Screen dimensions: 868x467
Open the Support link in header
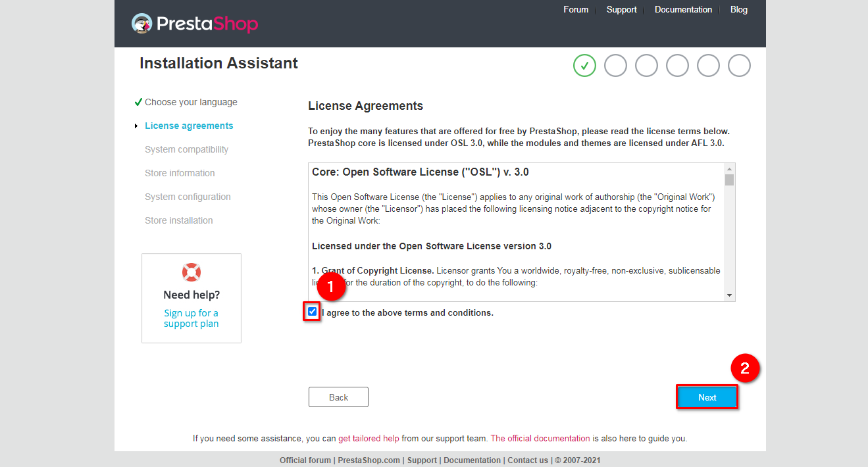[x=621, y=9]
